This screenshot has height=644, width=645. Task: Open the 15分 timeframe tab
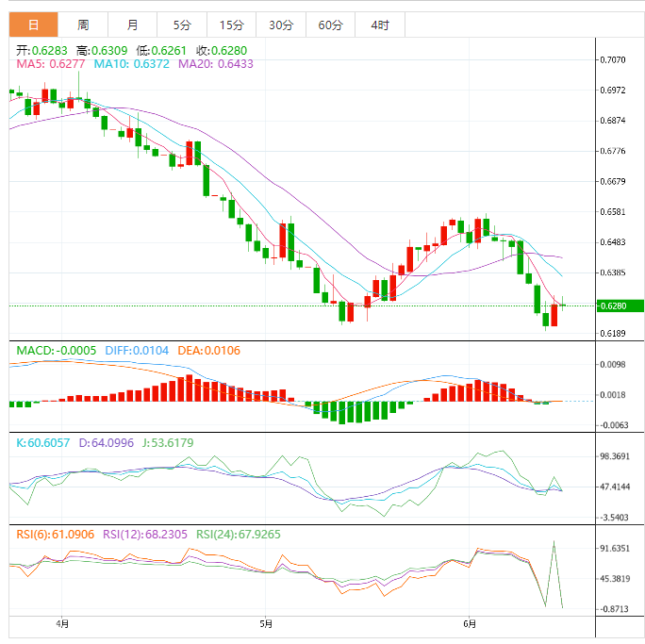(232, 25)
